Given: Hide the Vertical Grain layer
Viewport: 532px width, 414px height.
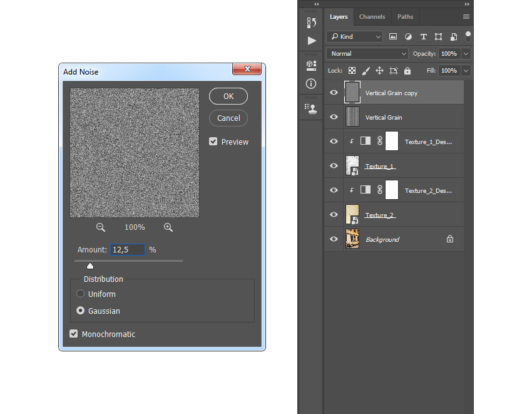Looking at the screenshot, I should tap(334, 117).
